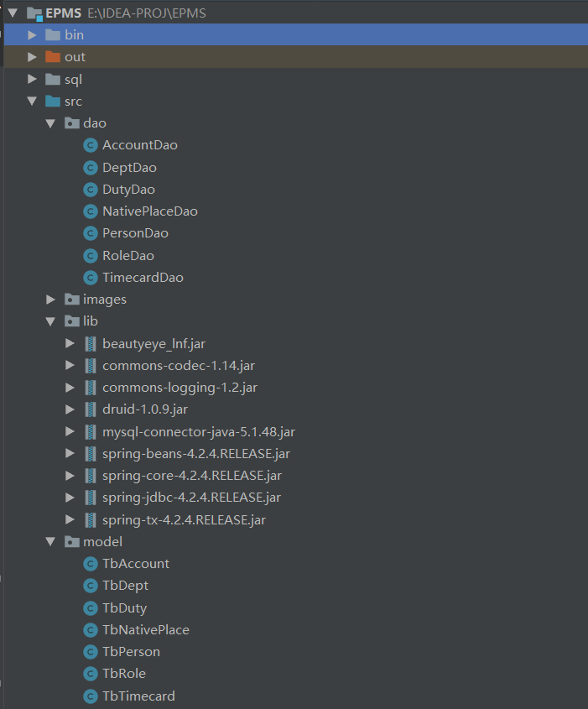This screenshot has height=709, width=588.
Task: Expand the beautyeye_lnf.jar node
Action: pyautogui.click(x=70, y=344)
